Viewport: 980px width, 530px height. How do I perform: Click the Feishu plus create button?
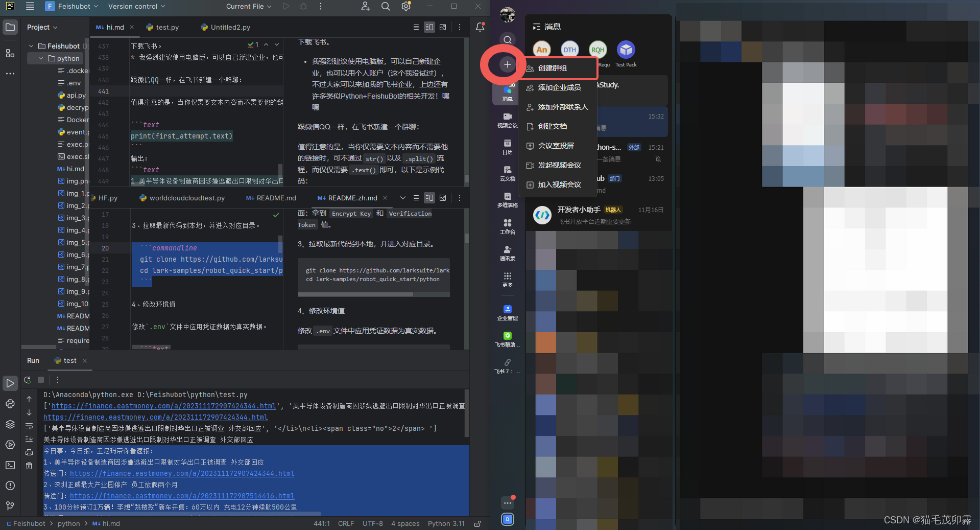click(507, 64)
